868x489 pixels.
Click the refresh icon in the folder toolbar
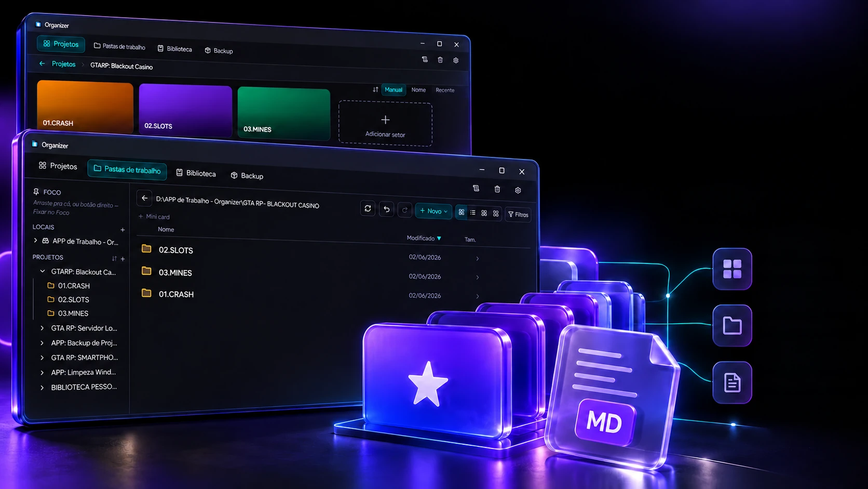pos(368,208)
